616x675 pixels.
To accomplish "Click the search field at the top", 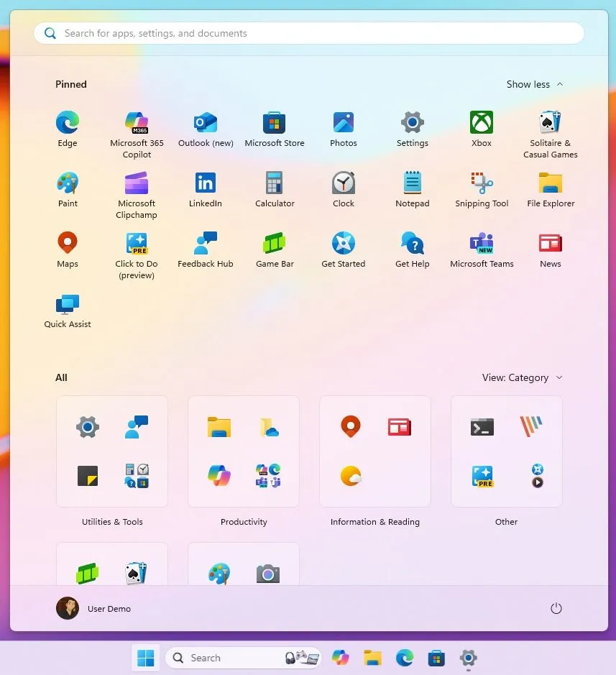I will point(308,32).
